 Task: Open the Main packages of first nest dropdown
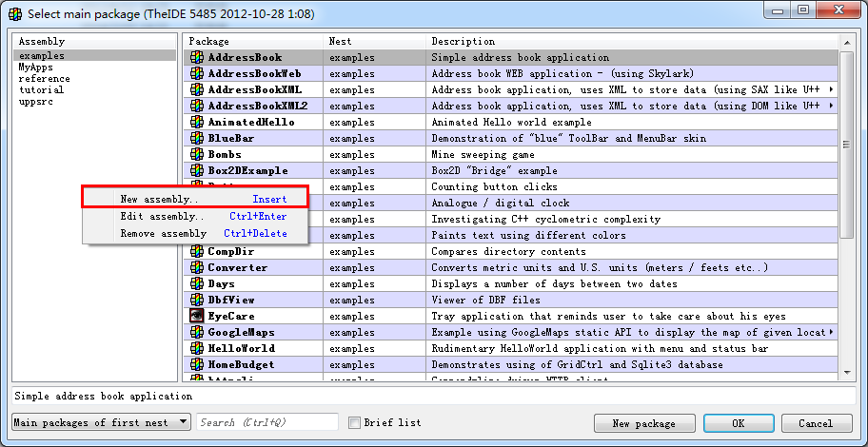click(x=101, y=422)
